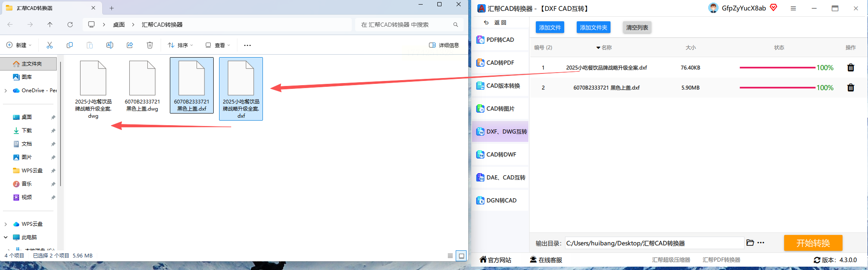Go up one folder level in Explorer
868x270 pixels.
point(50,25)
